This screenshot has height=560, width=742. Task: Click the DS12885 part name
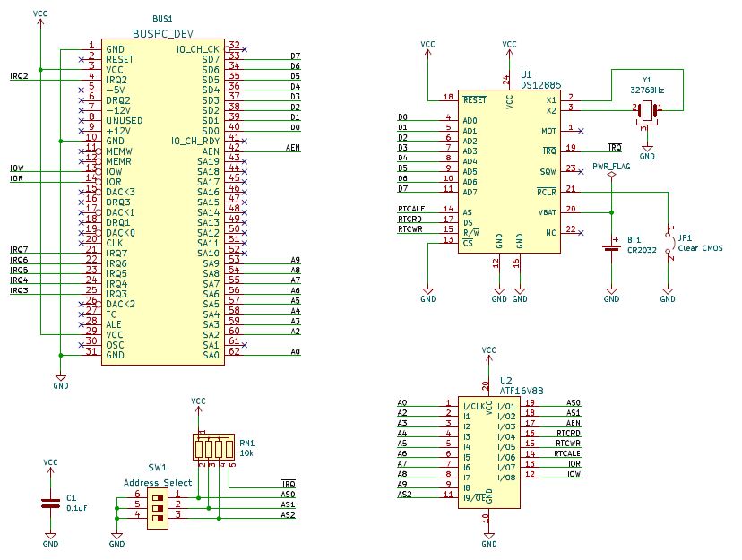click(x=541, y=85)
